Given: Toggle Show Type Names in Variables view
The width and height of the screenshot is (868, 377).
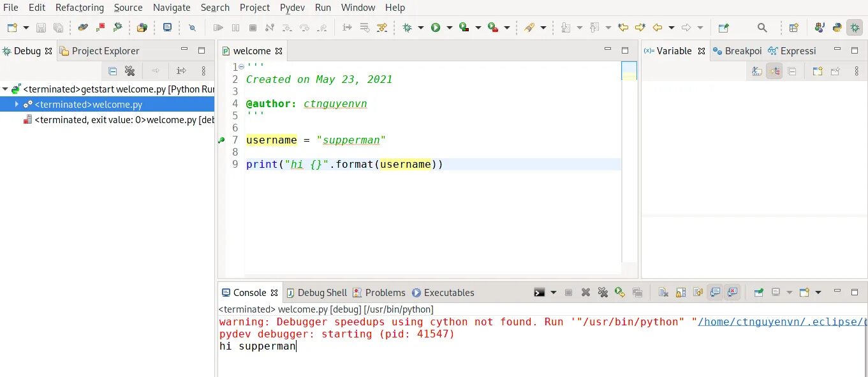Looking at the screenshot, I should 757,71.
